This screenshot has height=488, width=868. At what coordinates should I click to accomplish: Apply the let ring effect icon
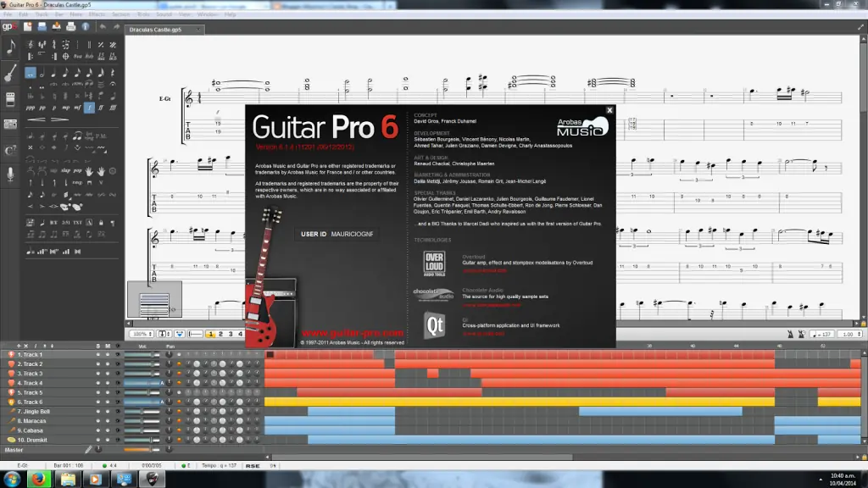click(89, 136)
